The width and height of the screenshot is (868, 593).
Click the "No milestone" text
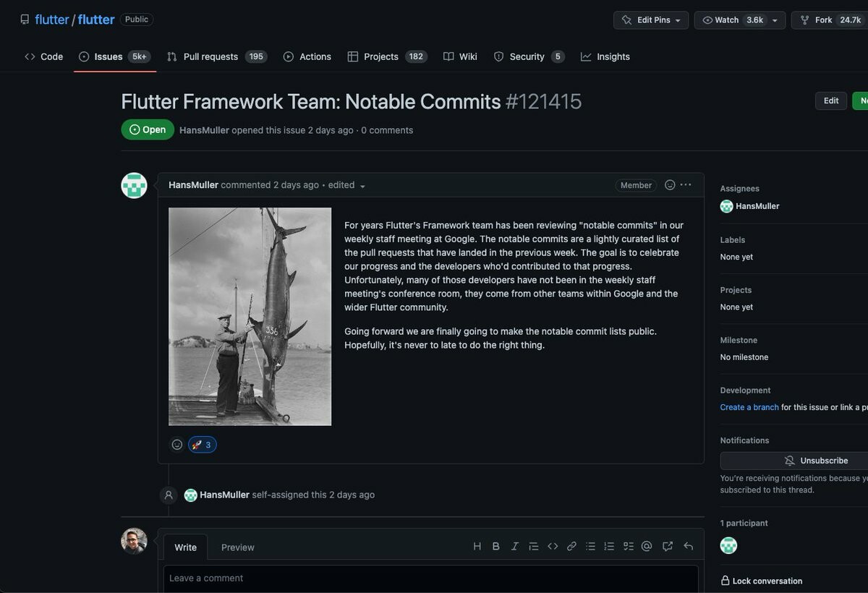point(744,357)
